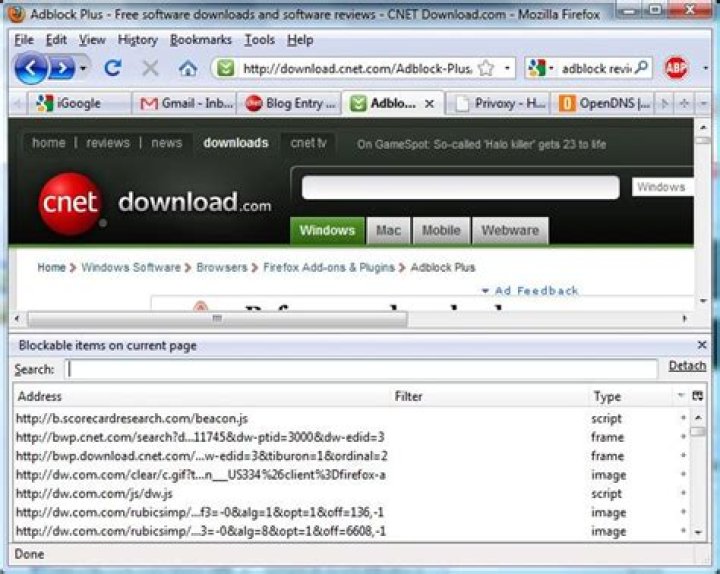The height and width of the screenshot is (574, 720).
Task: Switch to the Gmail Inbox tab
Action: [184, 103]
